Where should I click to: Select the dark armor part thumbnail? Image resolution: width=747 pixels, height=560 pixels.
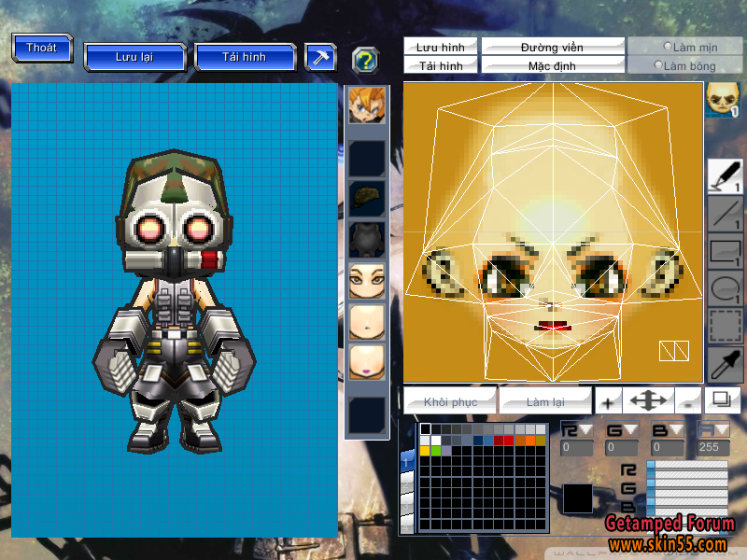pos(366,240)
